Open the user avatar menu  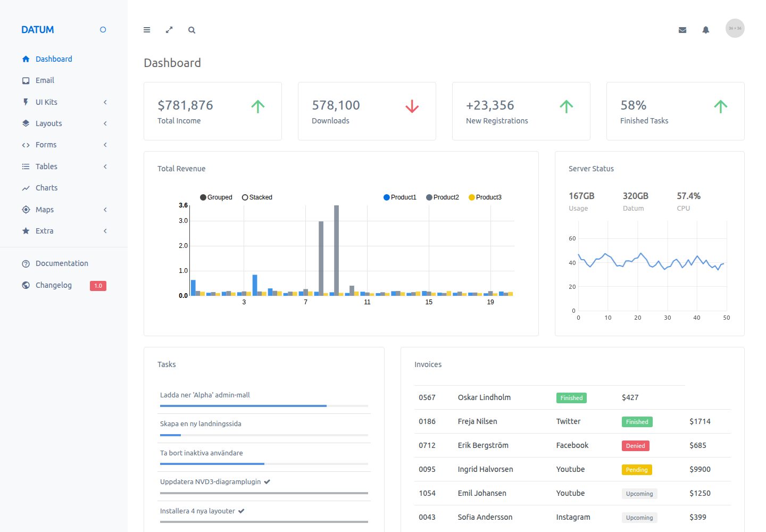click(x=735, y=28)
